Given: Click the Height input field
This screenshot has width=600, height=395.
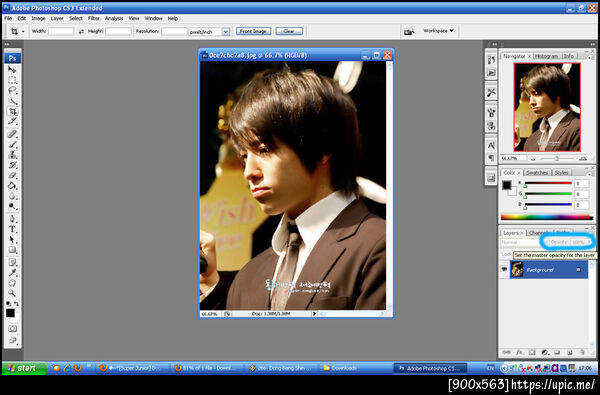Looking at the screenshot, I should (x=119, y=31).
